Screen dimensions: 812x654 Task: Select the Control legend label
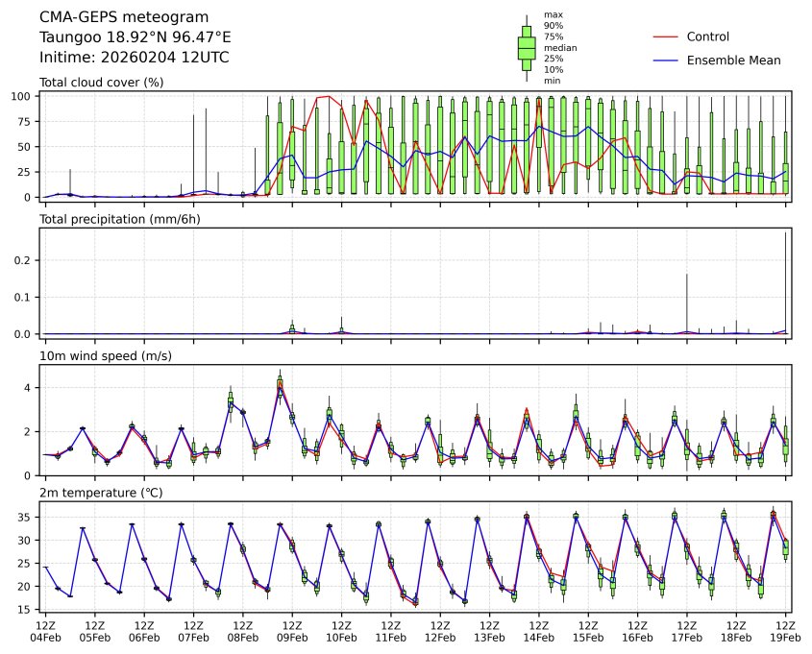tap(708, 37)
